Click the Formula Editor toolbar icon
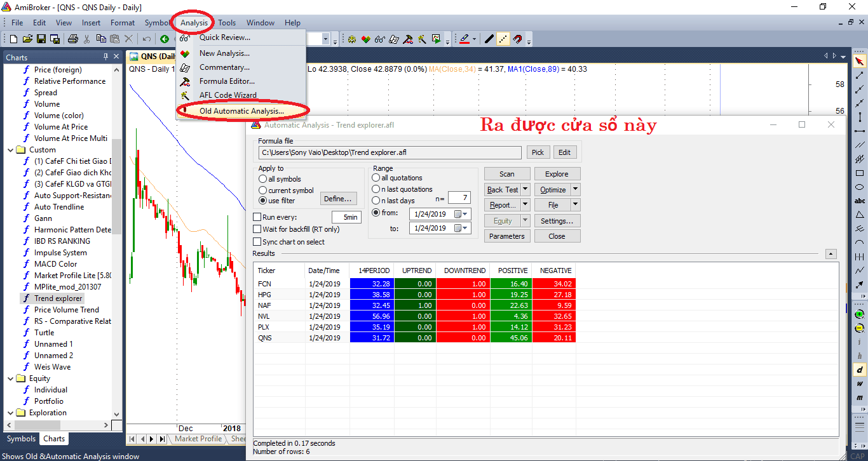868x461 pixels. click(x=408, y=39)
